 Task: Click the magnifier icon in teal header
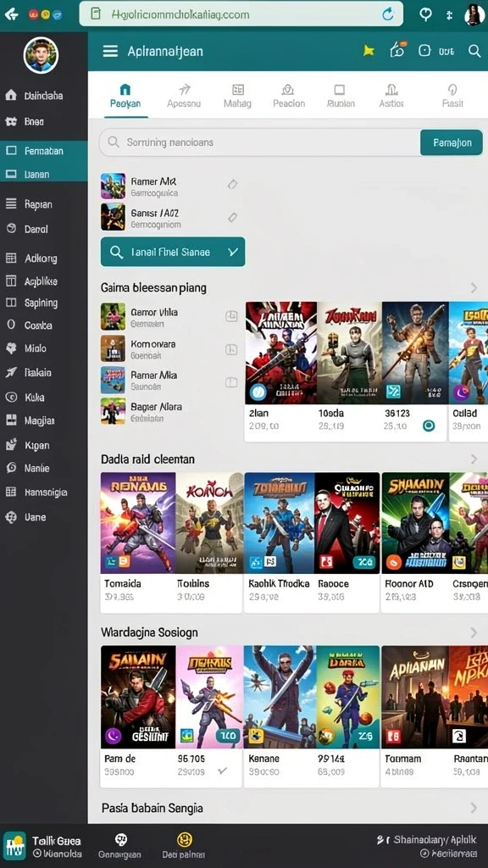[474, 51]
